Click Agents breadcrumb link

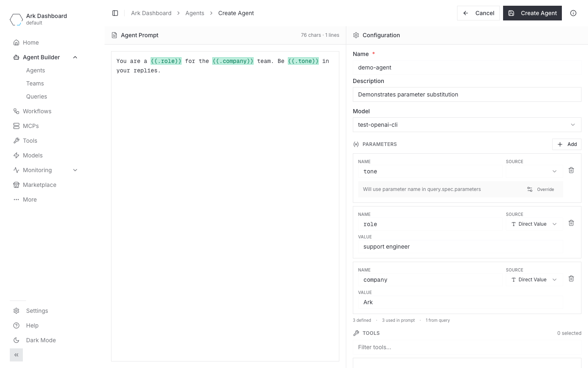pyautogui.click(x=195, y=13)
